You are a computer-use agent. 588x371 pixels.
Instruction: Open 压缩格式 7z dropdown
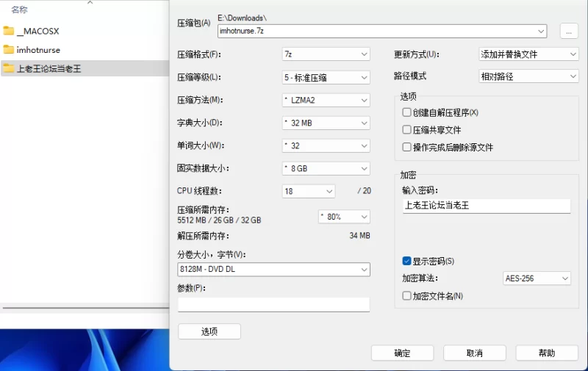(x=326, y=54)
